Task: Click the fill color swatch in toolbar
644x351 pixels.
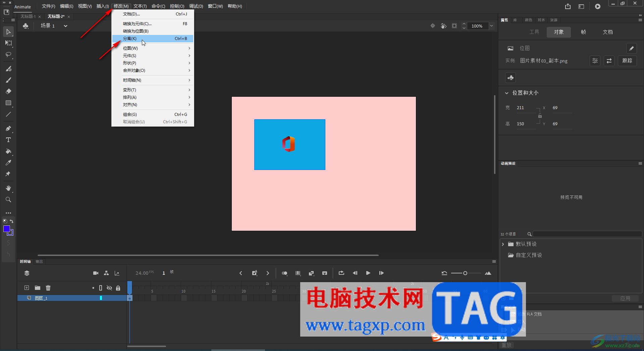Action: coord(6,229)
